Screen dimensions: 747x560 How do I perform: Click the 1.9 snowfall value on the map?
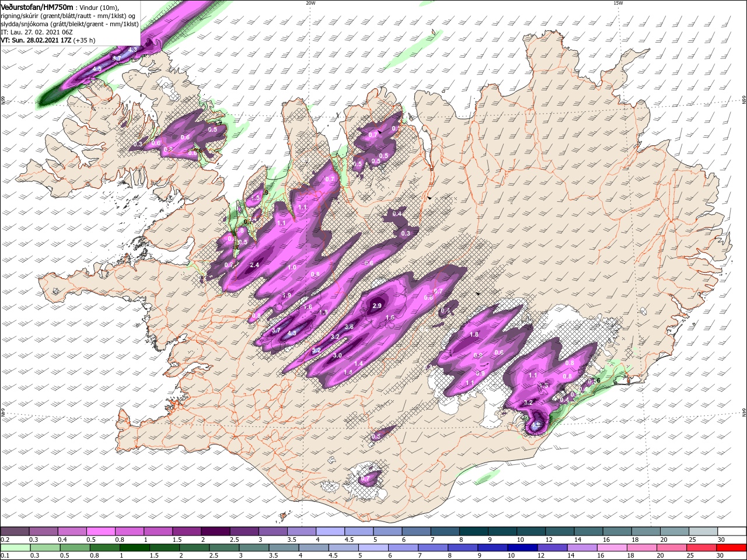pos(287,295)
